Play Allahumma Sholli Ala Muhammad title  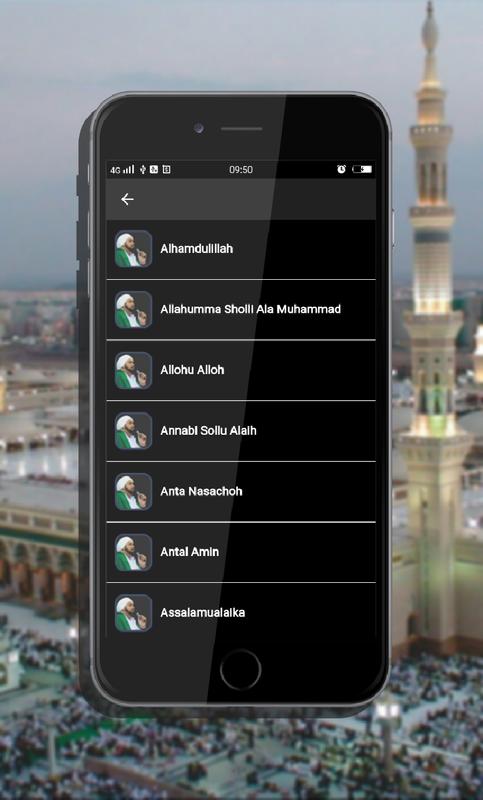pos(250,309)
